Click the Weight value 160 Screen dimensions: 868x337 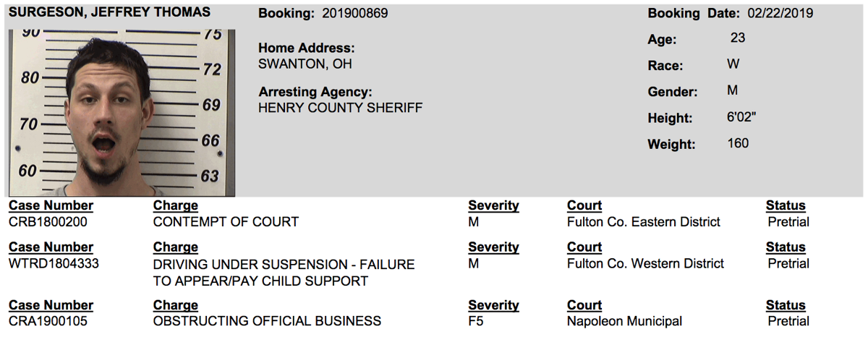click(x=738, y=143)
